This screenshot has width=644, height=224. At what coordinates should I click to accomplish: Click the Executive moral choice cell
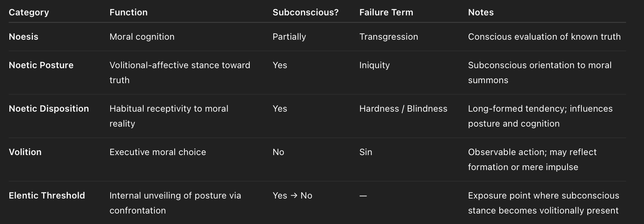click(158, 152)
